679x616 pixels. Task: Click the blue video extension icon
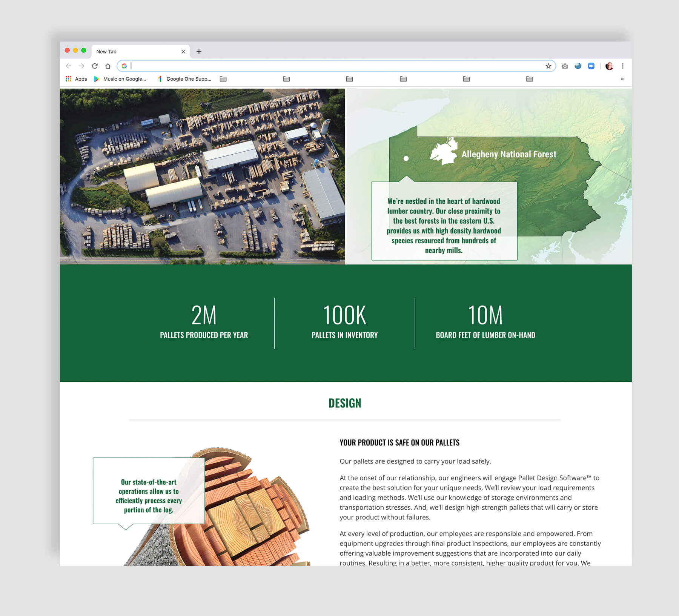click(x=591, y=66)
